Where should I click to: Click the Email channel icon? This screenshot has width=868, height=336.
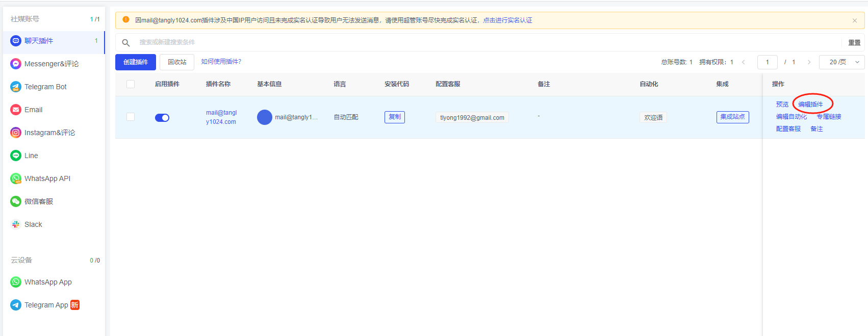click(x=16, y=110)
